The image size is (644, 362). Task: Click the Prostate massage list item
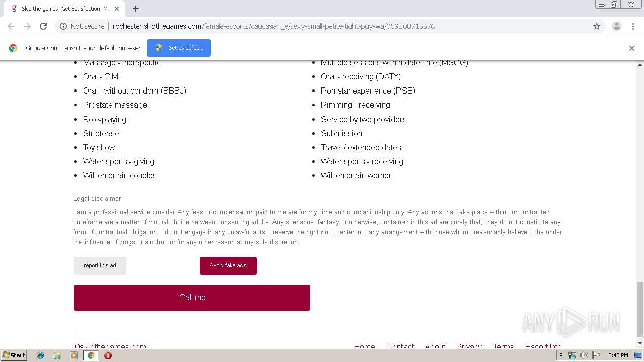(115, 105)
